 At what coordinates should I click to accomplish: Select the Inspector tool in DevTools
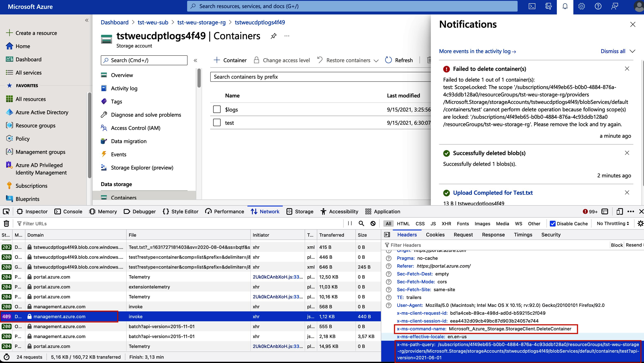32,211
